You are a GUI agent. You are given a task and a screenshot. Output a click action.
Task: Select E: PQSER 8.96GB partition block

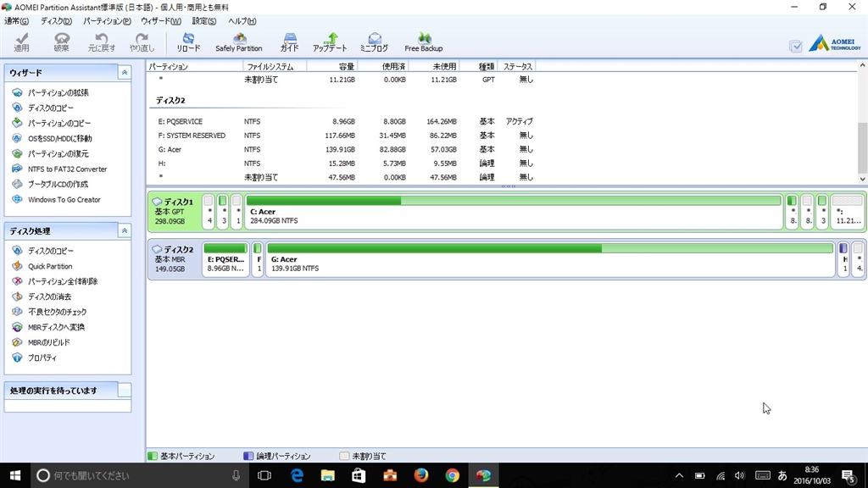pyautogui.click(x=225, y=259)
